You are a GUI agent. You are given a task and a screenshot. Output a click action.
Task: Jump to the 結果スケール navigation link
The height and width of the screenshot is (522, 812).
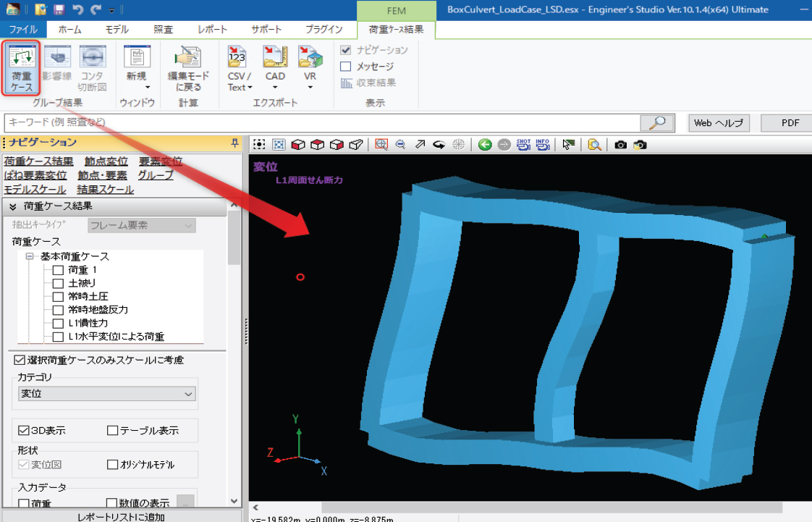105,190
